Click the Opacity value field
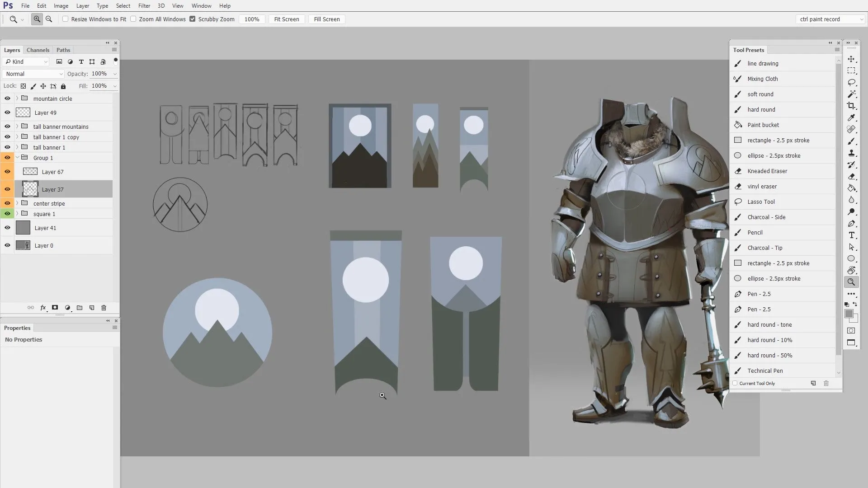This screenshot has height=488, width=868. tap(99, 74)
